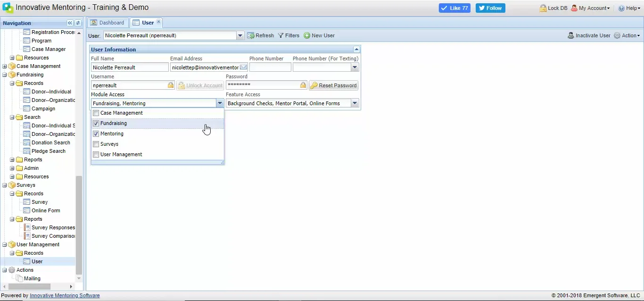Image resolution: width=644 pixels, height=301 pixels.
Task: Open the Feature Access dropdown arrow
Action: [x=355, y=103]
